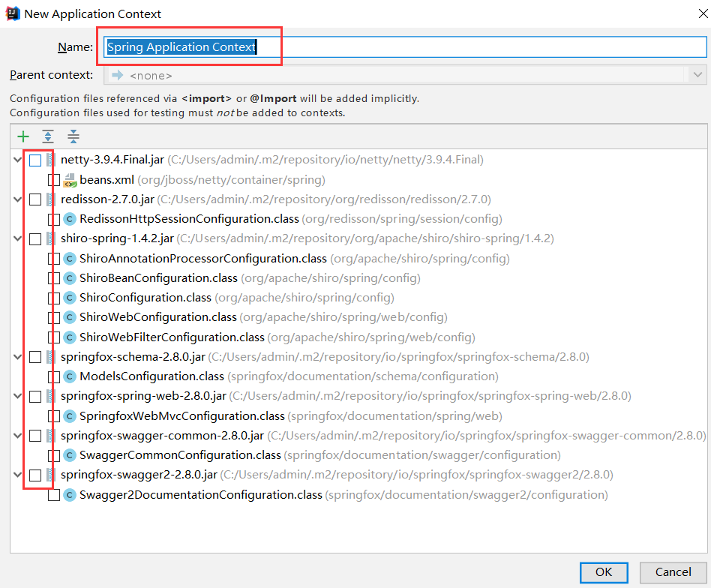The image size is (711, 588).
Task: Check the netty-3.9.4.Final.jar checkbox
Action: 35,160
